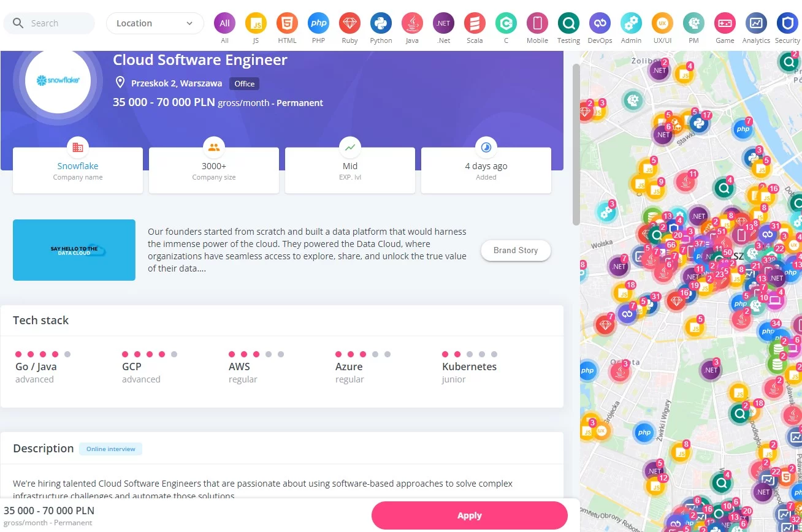
Task: Select the Admin category filter
Action: click(x=631, y=23)
